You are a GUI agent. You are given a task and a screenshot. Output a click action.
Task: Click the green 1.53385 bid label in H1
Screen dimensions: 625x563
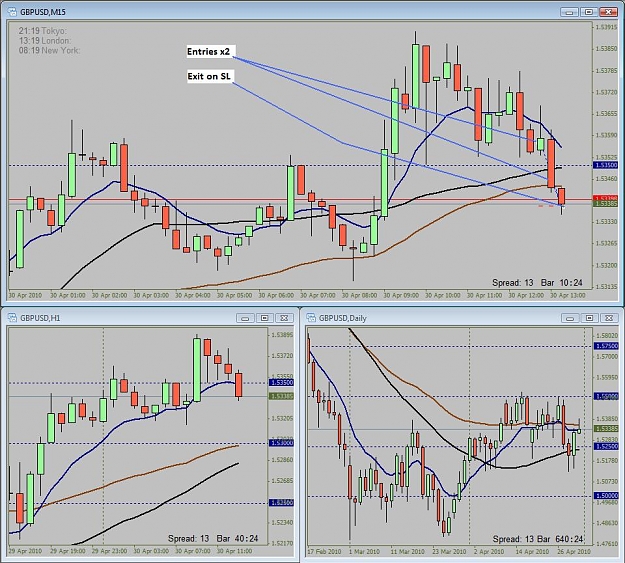pos(281,396)
